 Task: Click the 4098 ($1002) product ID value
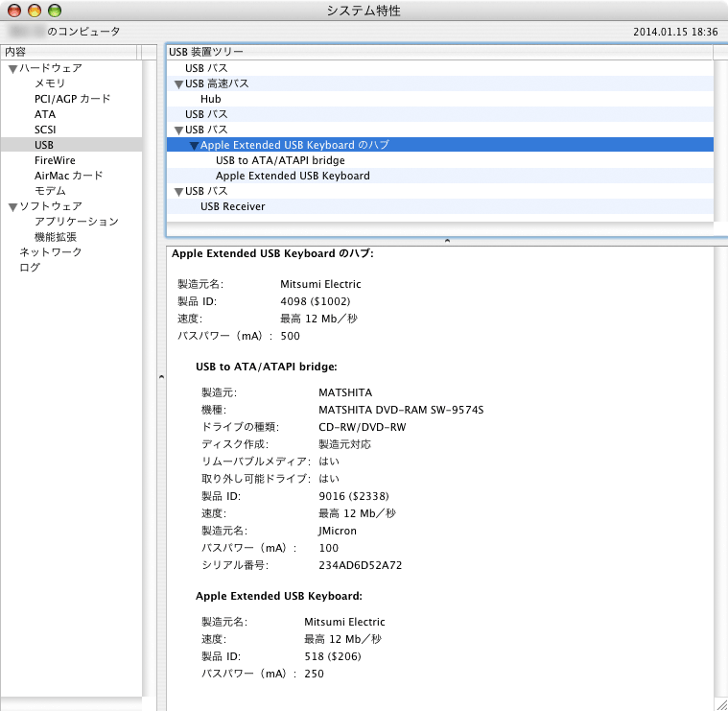point(316,301)
